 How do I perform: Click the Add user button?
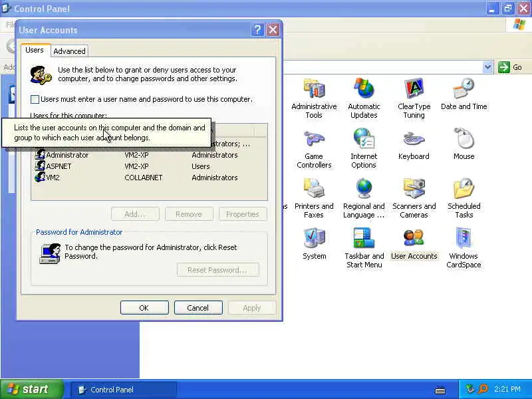(135, 214)
